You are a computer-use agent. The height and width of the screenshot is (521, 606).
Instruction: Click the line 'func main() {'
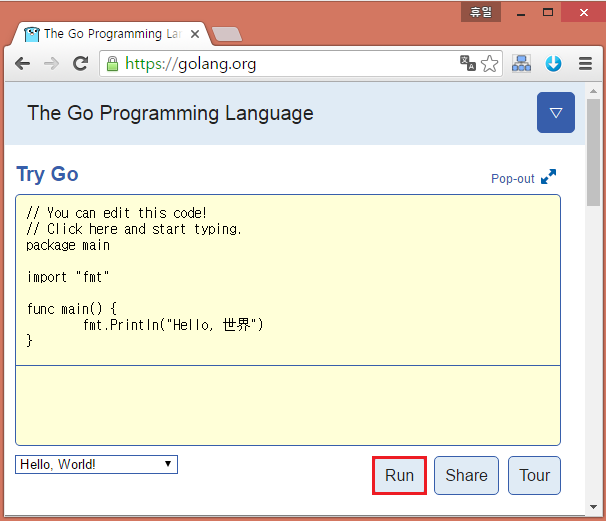tap(71, 309)
